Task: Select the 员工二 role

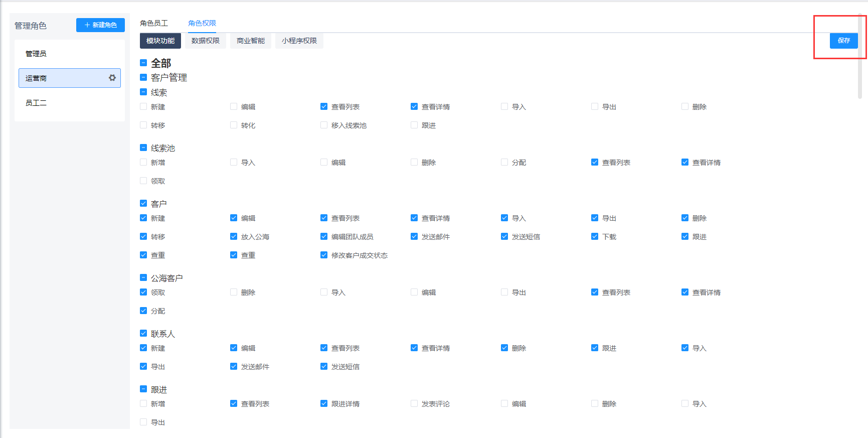Action: pyautogui.click(x=70, y=103)
